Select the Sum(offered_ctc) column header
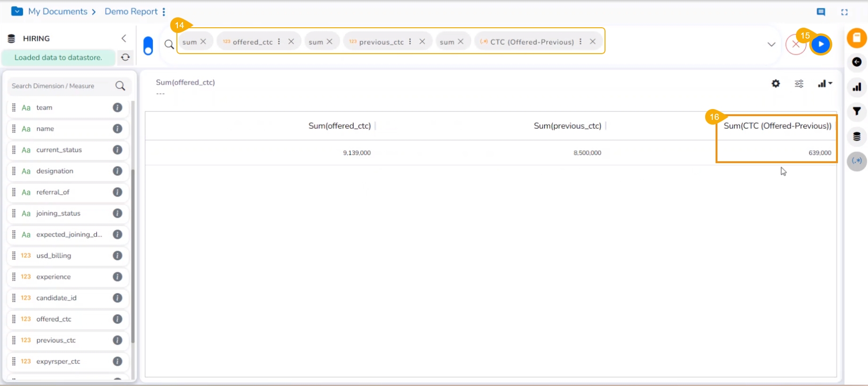 tap(340, 126)
